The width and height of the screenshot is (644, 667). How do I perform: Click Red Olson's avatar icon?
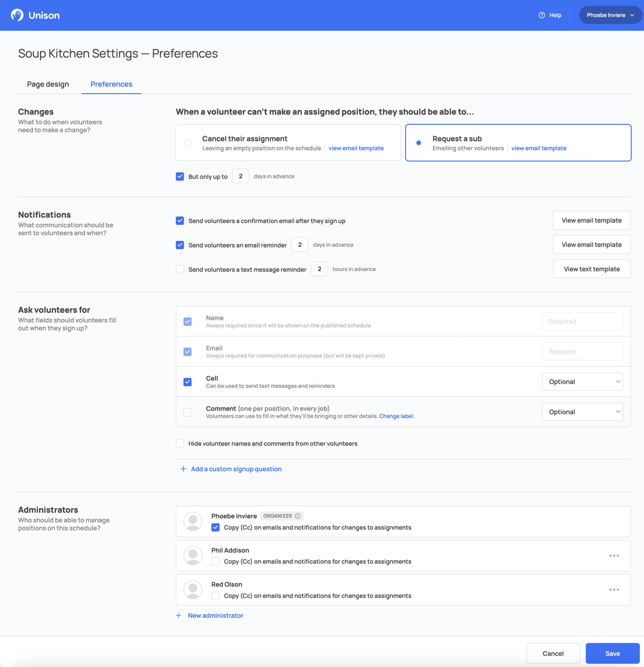coord(193,590)
